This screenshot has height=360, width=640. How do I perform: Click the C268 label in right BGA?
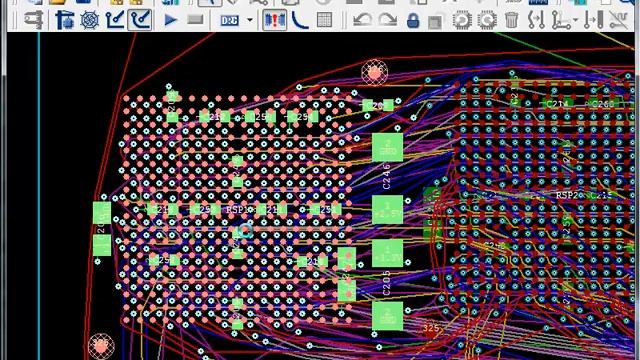tap(602, 104)
